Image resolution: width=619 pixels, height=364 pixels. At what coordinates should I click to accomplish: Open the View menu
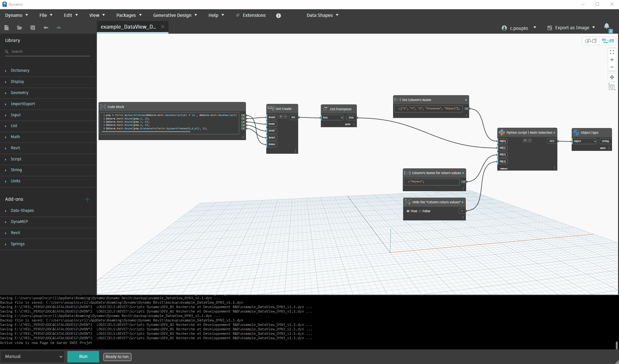[97, 15]
